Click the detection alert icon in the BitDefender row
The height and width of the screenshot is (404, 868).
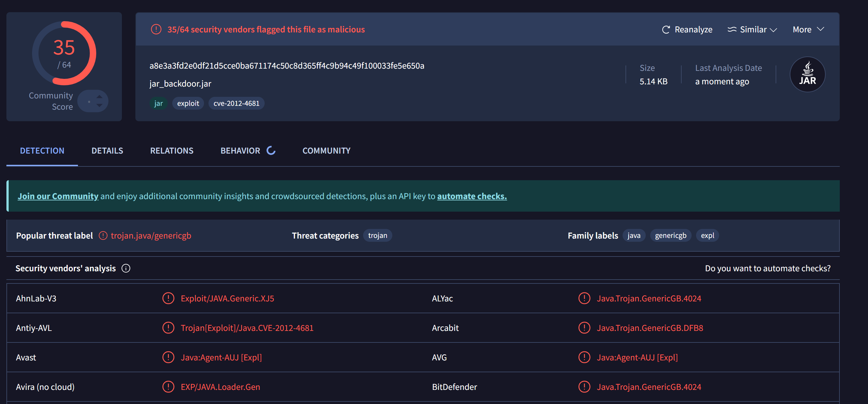584,387
